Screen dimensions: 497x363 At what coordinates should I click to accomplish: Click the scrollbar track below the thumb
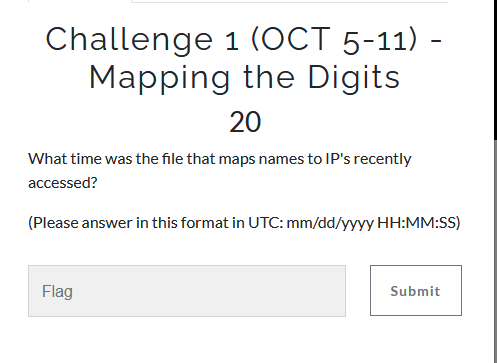pos(495,250)
